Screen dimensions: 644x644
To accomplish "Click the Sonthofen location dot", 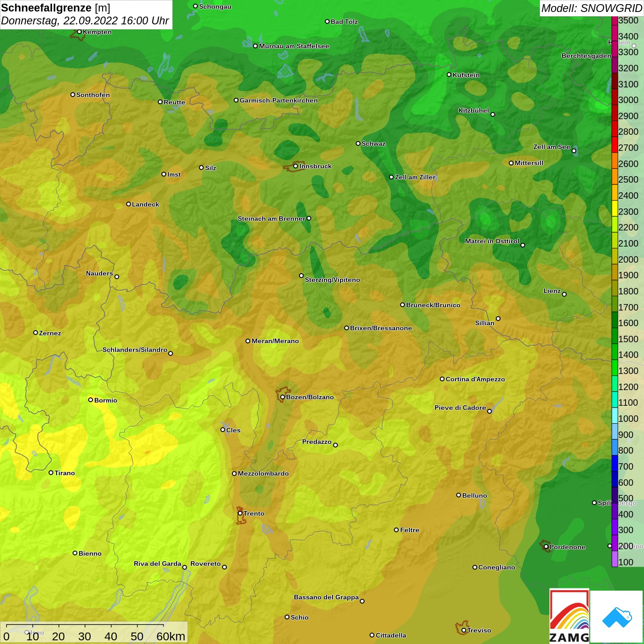I will point(73,95).
